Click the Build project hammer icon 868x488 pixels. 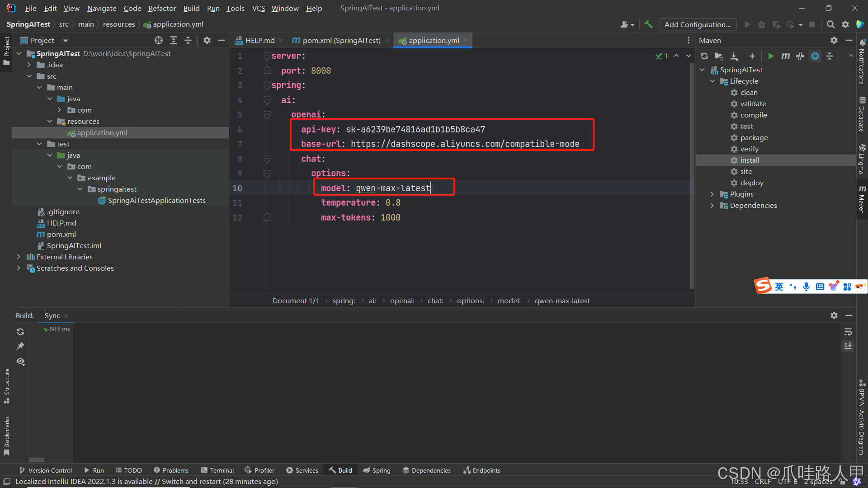[x=648, y=24]
